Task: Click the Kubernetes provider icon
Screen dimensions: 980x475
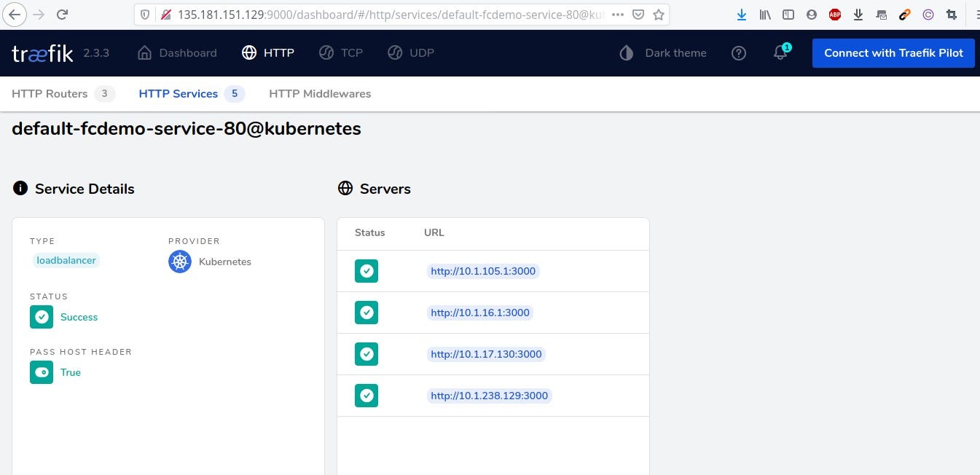Action: tap(180, 262)
